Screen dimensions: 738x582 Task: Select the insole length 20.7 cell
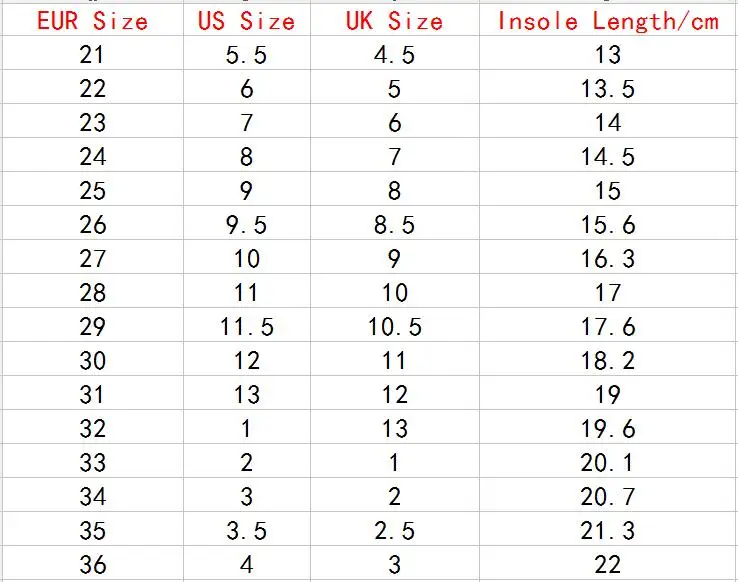[x=608, y=495]
